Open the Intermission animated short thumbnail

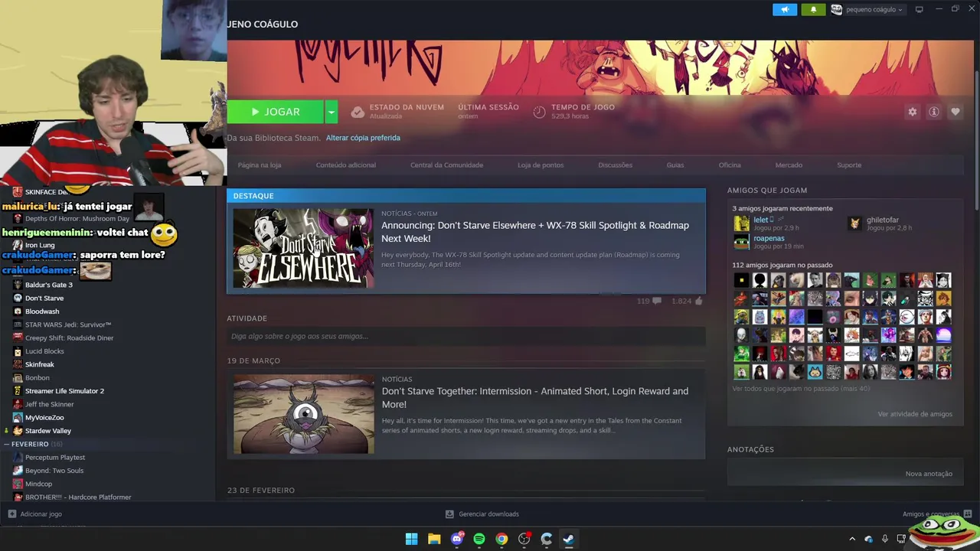(x=304, y=414)
